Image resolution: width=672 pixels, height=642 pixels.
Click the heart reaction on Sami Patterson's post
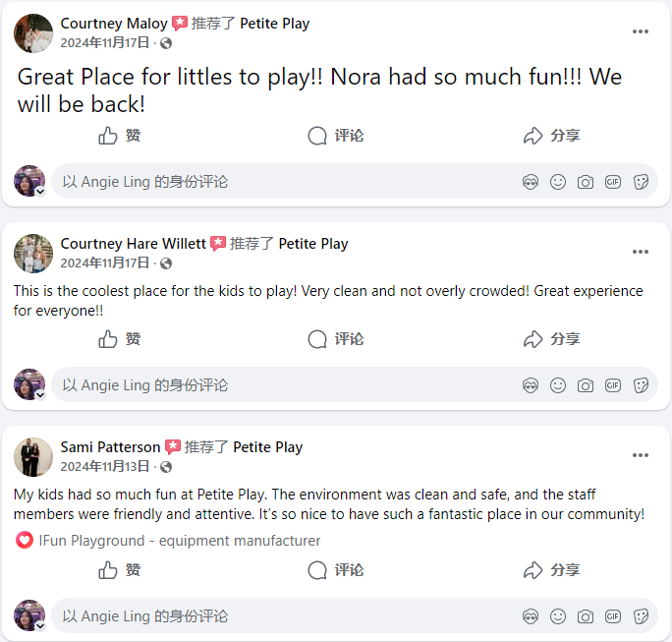click(25, 541)
